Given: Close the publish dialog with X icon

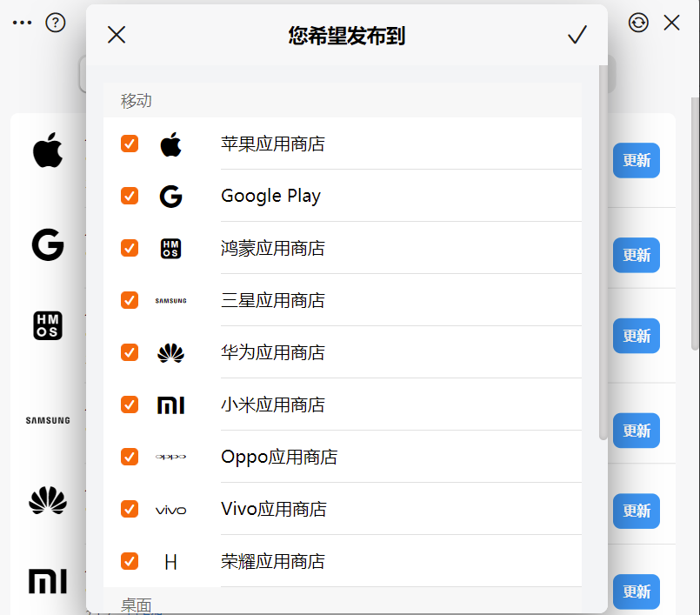Looking at the screenshot, I should point(117,35).
